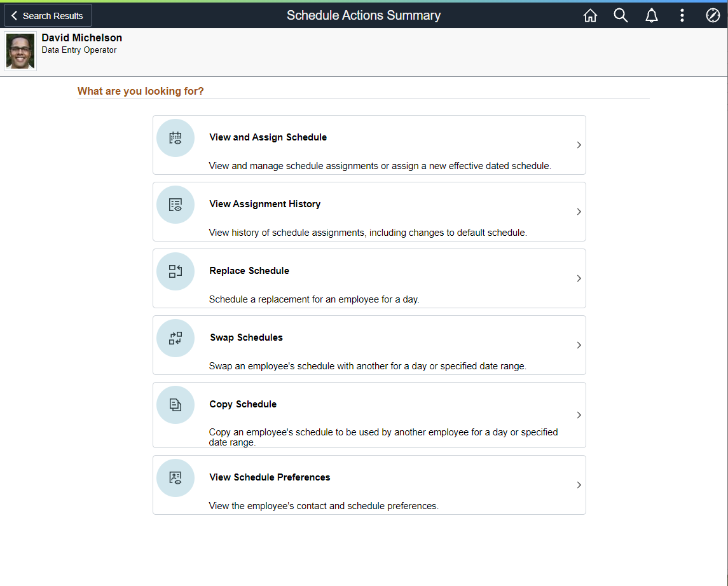
Task: Open the Swap Schedules title link
Action: pos(246,337)
